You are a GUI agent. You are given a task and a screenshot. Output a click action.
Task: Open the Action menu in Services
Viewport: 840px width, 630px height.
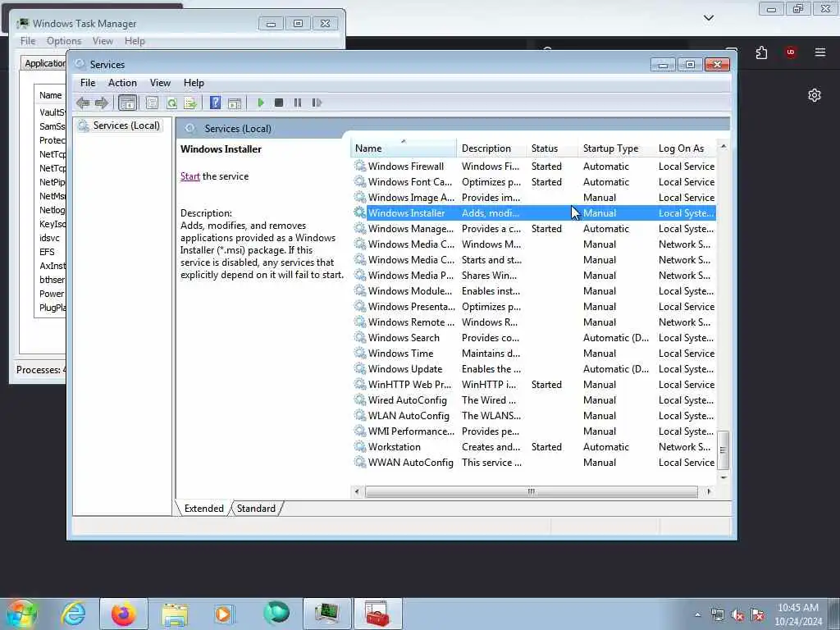coord(123,83)
